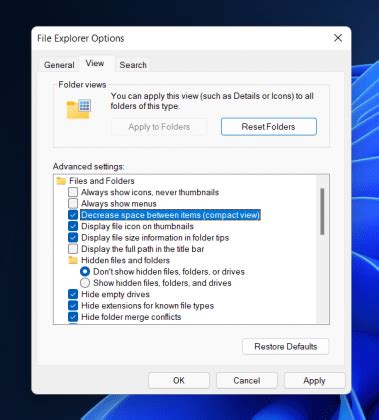
Task: Click the 'Display file icon on thumbnails' label
Action: (137, 226)
